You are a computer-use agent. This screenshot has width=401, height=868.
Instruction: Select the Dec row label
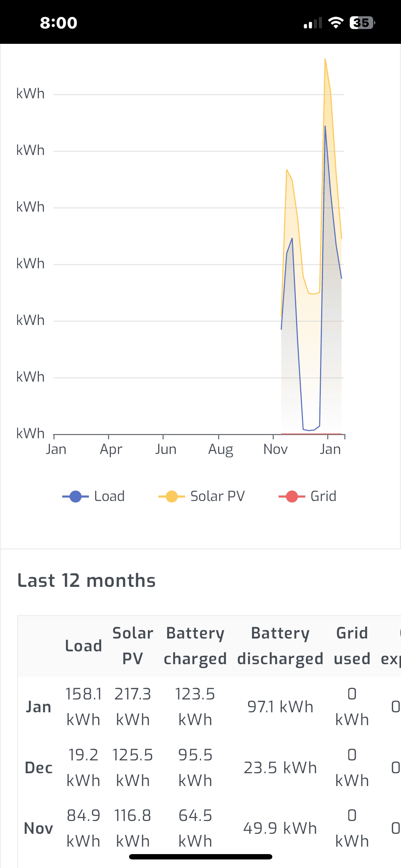[x=38, y=768]
